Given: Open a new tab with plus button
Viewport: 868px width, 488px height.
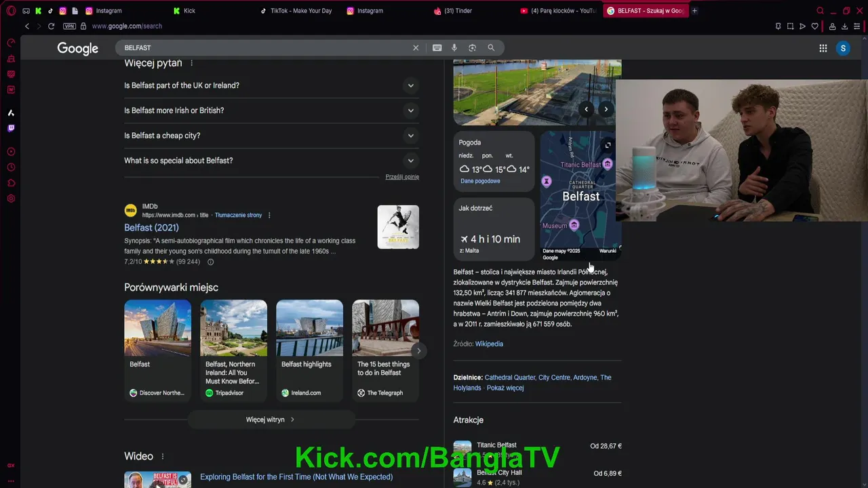Looking at the screenshot, I should (x=694, y=11).
